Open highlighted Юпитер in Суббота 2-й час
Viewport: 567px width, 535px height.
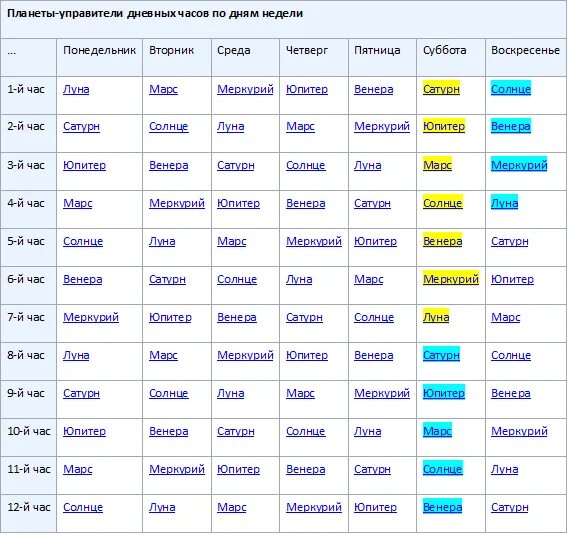(444, 126)
